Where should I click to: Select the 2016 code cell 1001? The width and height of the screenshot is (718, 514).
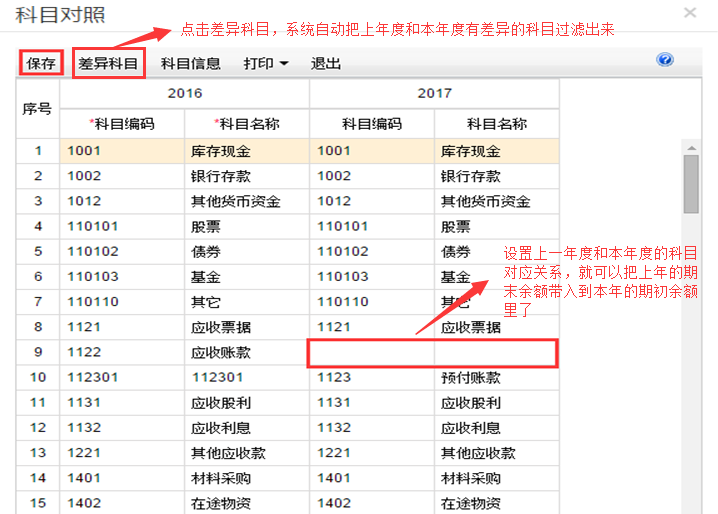[122, 151]
